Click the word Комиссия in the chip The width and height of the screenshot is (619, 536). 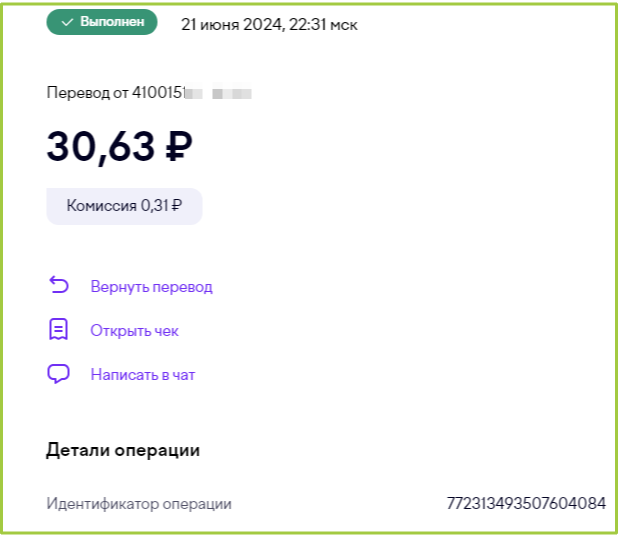[101, 205]
